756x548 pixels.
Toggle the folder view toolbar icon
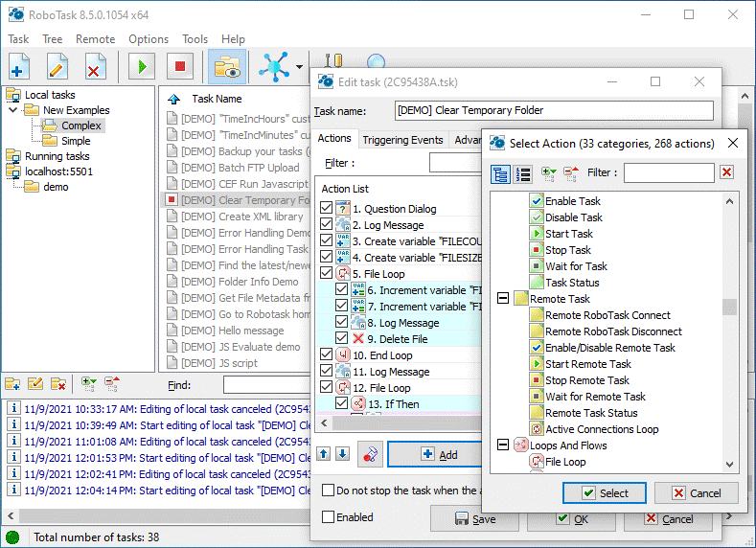tap(226, 66)
